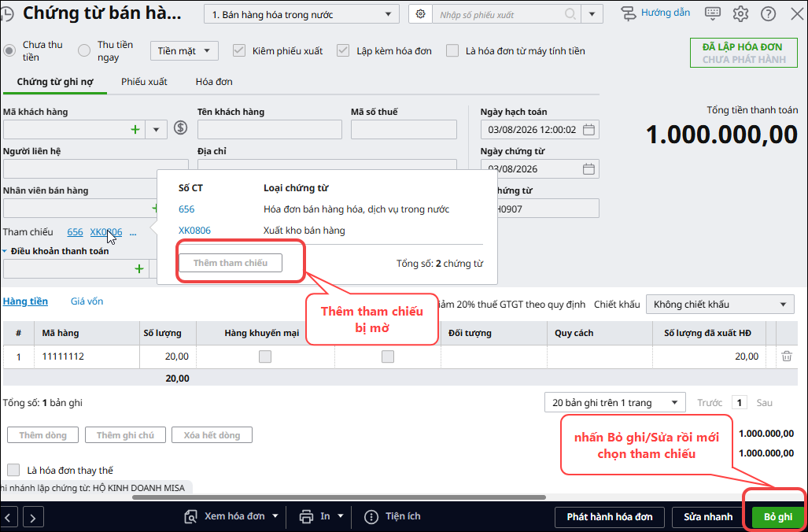This screenshot has height=532, width=808.
Task: Open the Tiền mặt payment method dropdown
Action: click(184, 50)
